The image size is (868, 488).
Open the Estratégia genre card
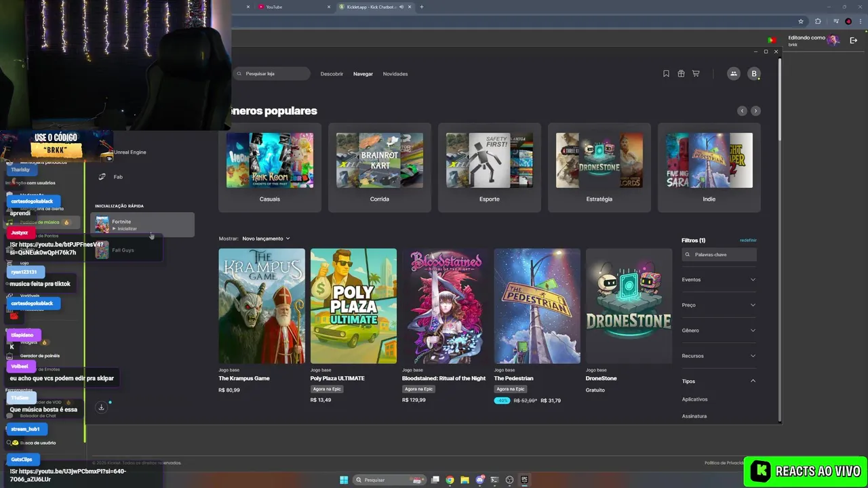599,168
